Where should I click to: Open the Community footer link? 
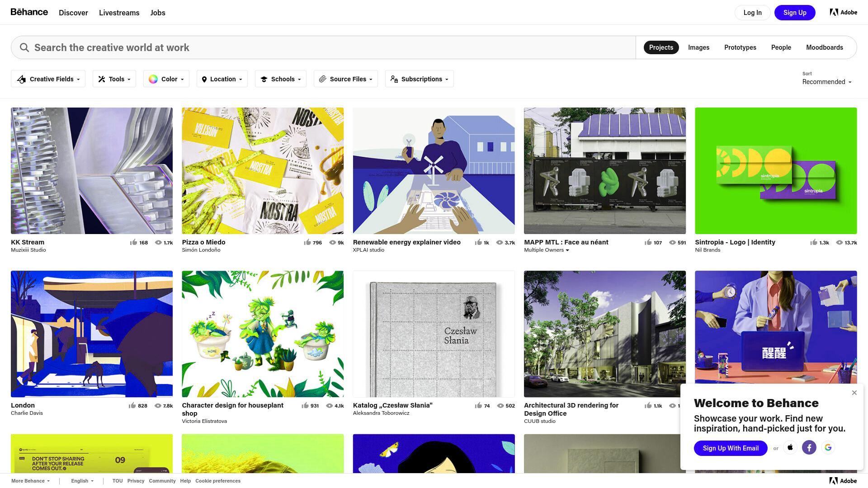[162, 481]
